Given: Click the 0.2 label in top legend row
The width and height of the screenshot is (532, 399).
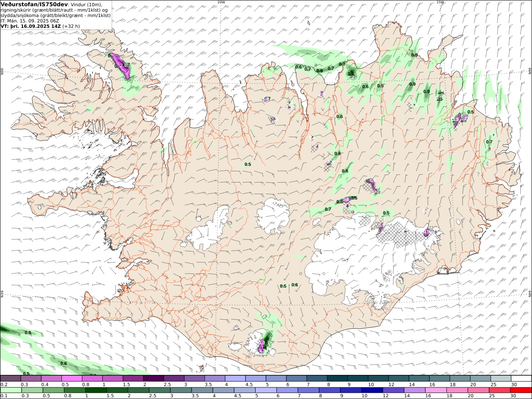Looking at the screenshot, I should [3, 384].
